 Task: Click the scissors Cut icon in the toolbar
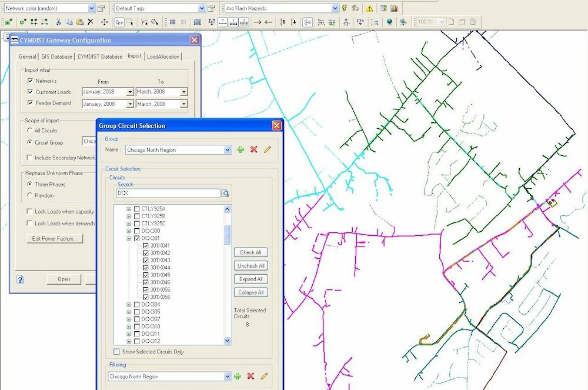pos(58,22)
